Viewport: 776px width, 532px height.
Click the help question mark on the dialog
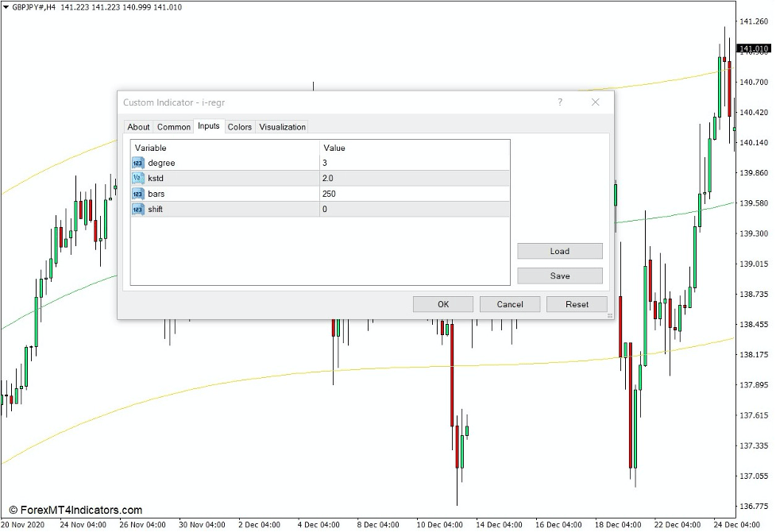[559, 102]
